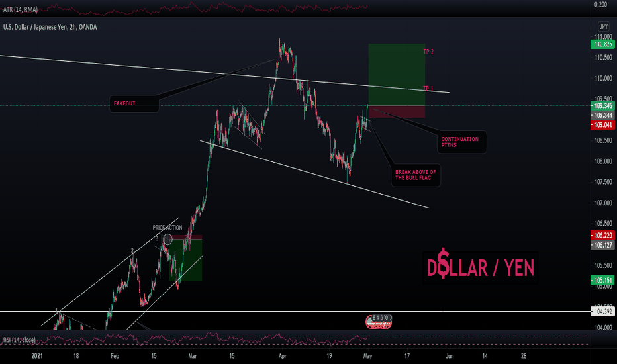Select the BREAK ABOVE OF THE BULL FLAG callout
Viewport: 617px width, 364px height.
[416, 175]
